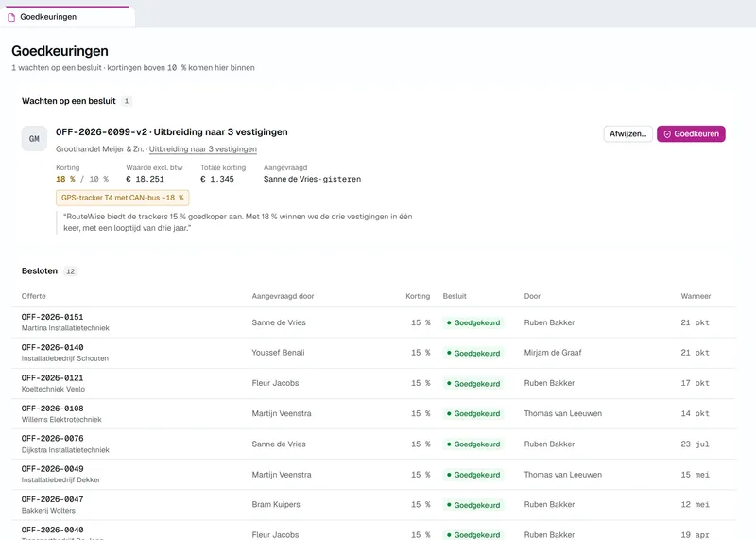Click the Aangevraagd door column header

283,296
